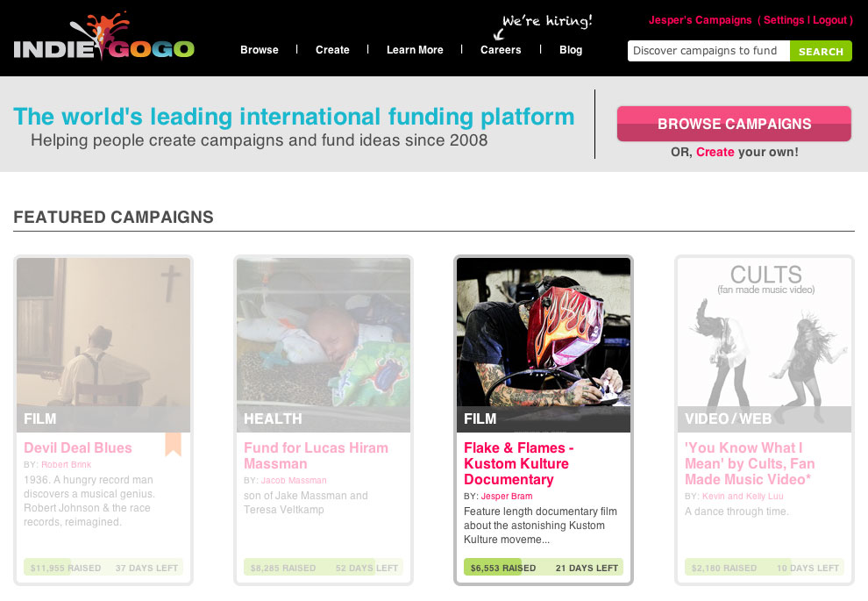The height and width of the screenshot is (601, 868).
Task: Open the Lucas Hiram Massman campaign photo
Action: 324,345
